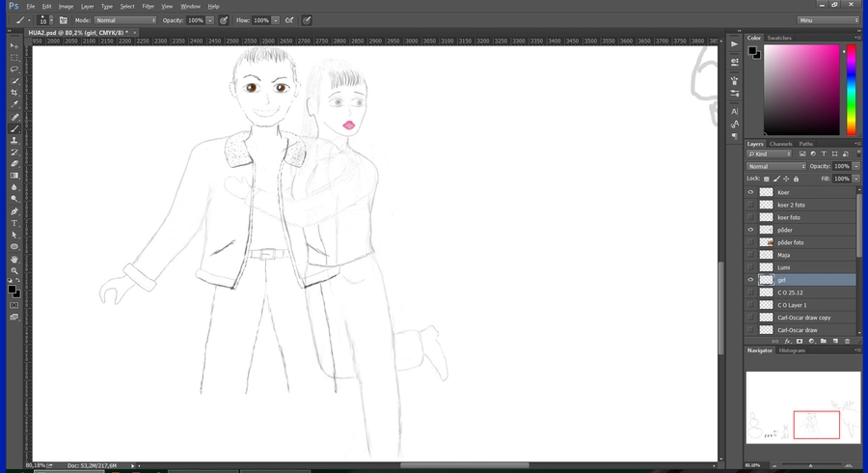The image size is (868, 473).
Task: Open the brush preset picker arrow
Action: (x=51, y=20)
